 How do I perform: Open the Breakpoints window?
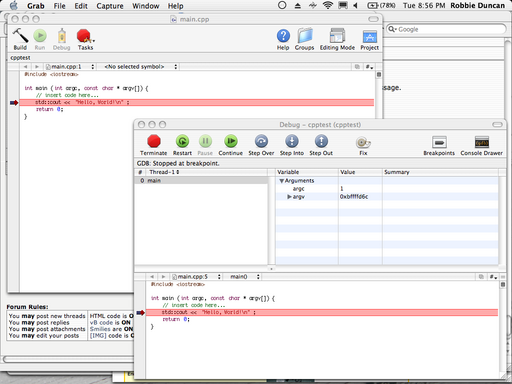tap(439, 142)
